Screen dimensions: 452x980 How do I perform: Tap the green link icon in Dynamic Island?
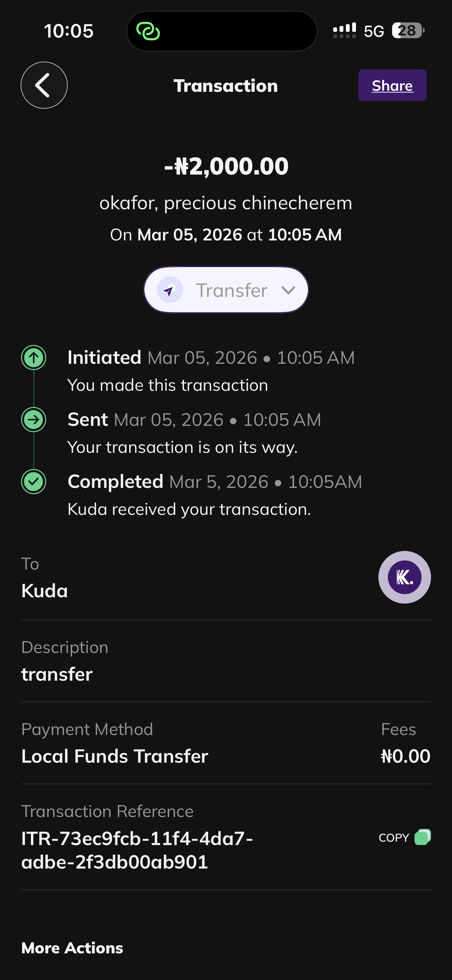(x=148, y=31)
